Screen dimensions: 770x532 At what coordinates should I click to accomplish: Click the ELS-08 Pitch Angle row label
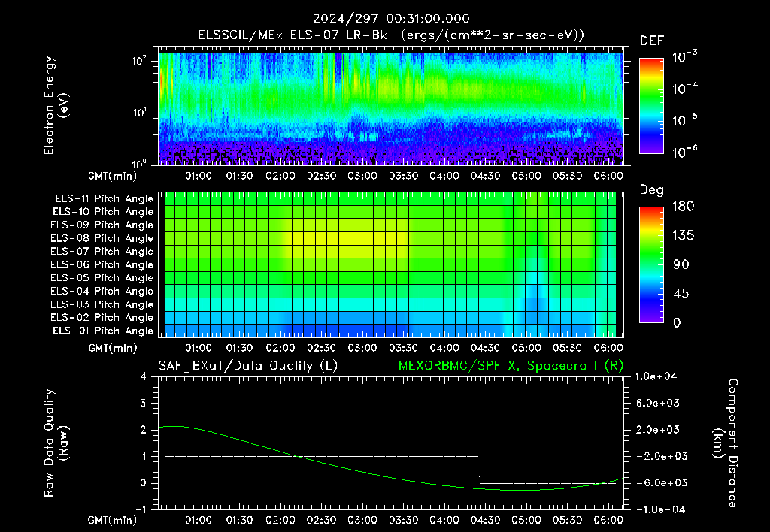102,238
